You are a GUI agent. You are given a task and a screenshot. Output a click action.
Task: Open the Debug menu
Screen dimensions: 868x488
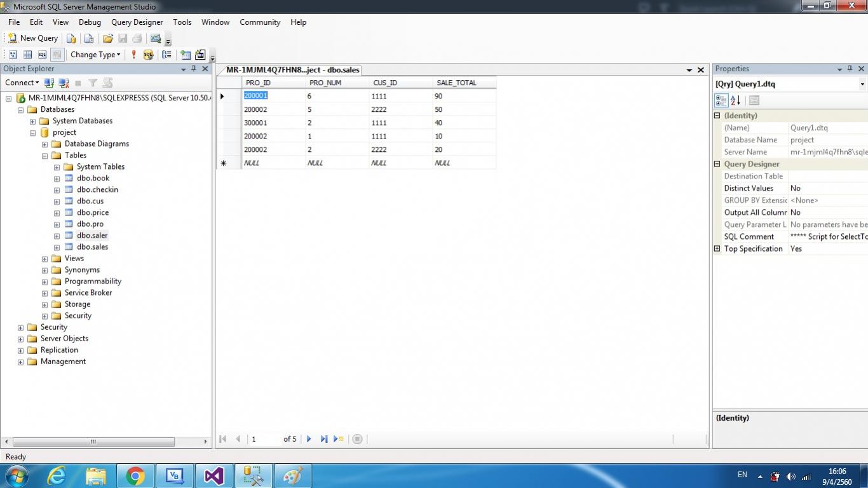click(x=90, y=22)
